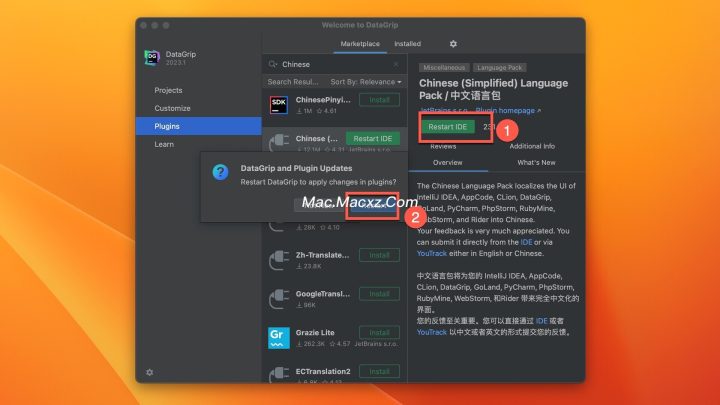Open the Plugin homepage link
This screenshot has height=405, width=720.
[508, 110]
